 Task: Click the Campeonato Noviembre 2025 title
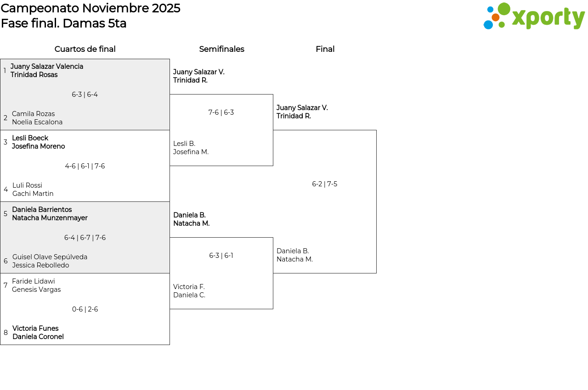(90, 8)
